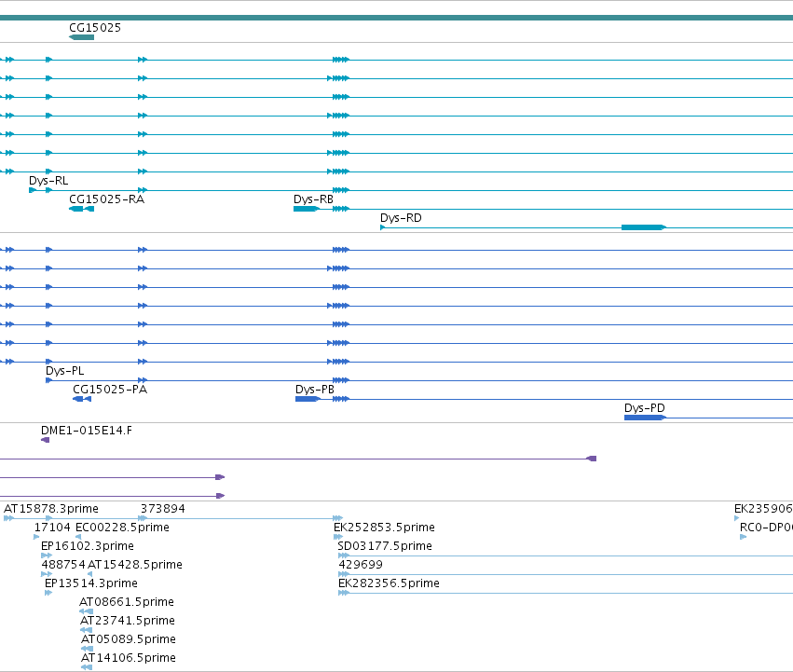Click the EK235906 EST label
Screen dimensions: 793x672
coord(763,509)
